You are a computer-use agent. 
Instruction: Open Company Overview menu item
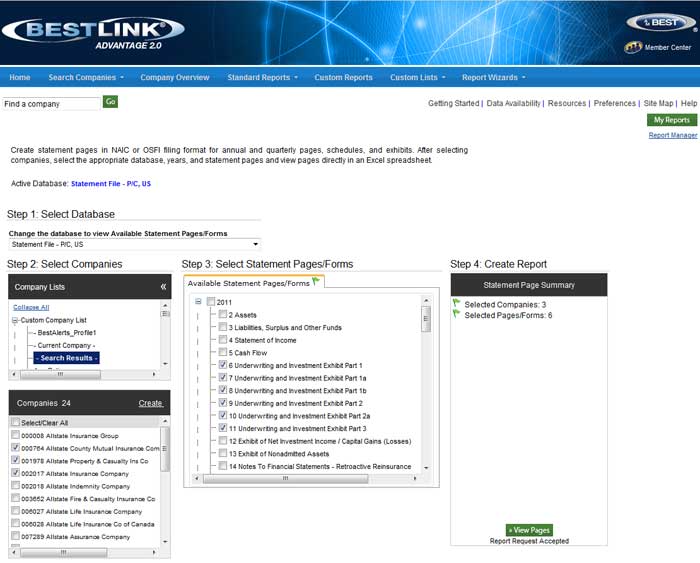coord(175,77)
